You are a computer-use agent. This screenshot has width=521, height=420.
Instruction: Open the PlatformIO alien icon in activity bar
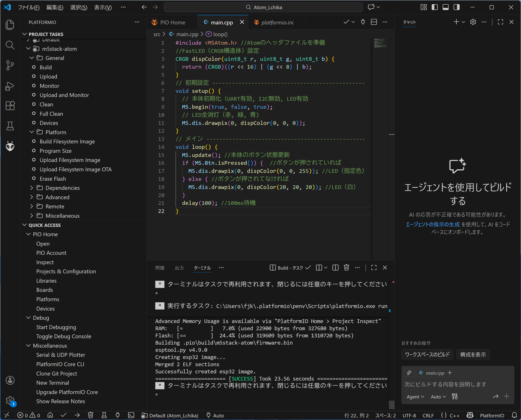pyautogui.click(x=10, y=146)
